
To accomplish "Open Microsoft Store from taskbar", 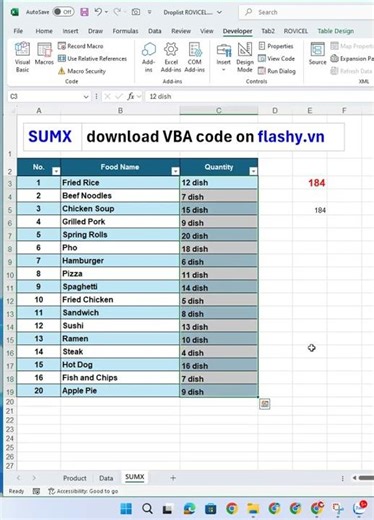I will point(210,509).
